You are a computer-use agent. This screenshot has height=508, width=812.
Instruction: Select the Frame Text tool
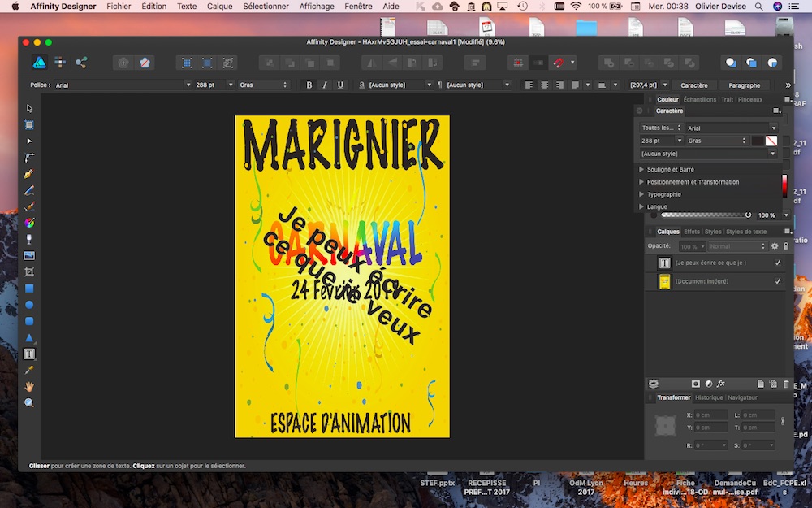(x=29, y=354)
